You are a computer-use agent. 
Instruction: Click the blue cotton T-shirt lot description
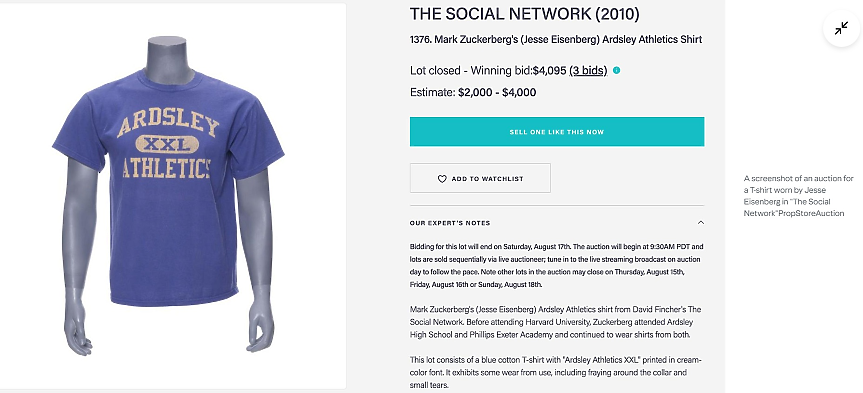pos(556,373)
